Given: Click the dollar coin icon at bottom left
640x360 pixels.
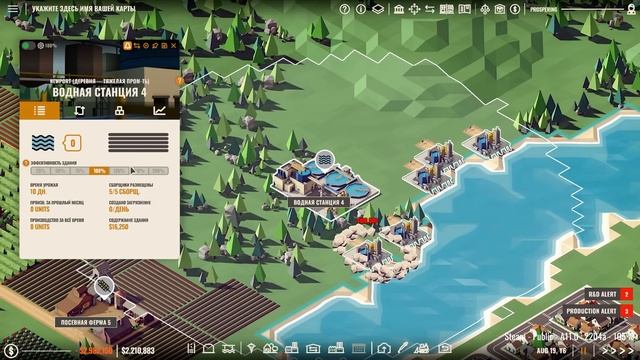Looking at the screenshot, I should click(11, 350).
